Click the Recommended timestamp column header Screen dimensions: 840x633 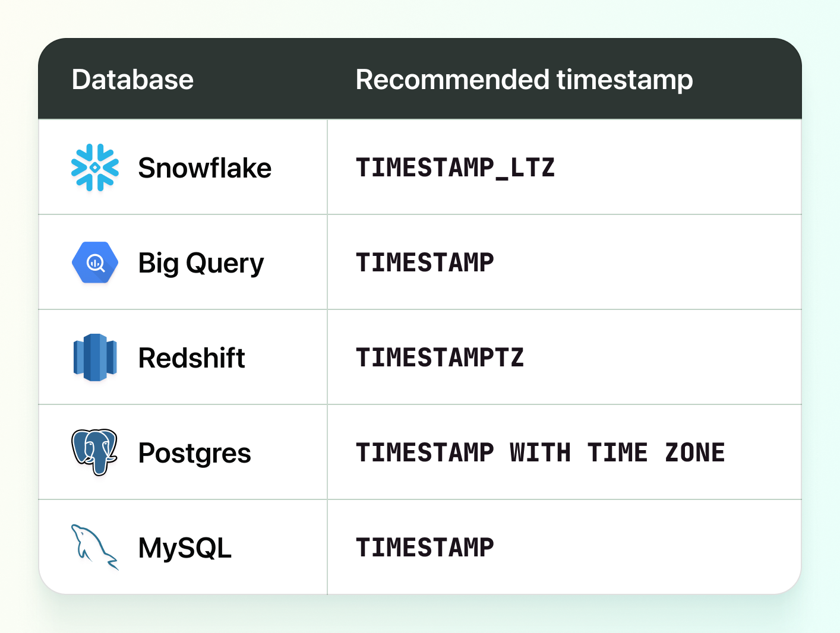[x=524, y=80]
